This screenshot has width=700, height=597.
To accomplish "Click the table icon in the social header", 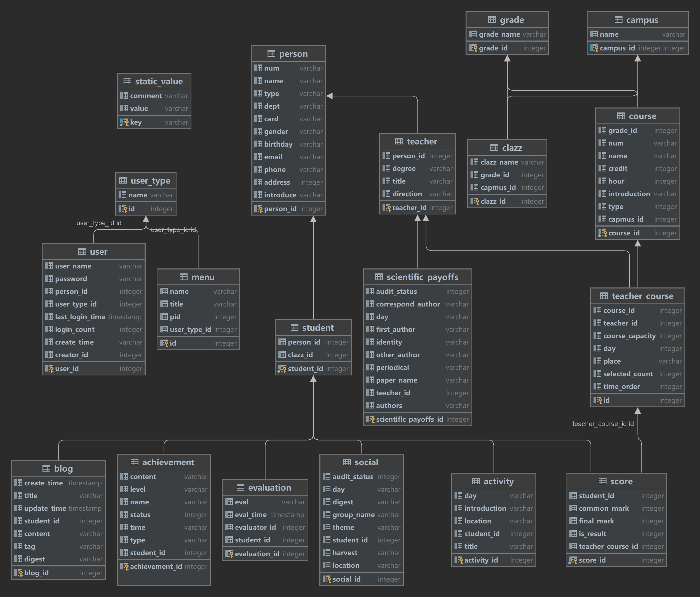I will coord(347,462).
